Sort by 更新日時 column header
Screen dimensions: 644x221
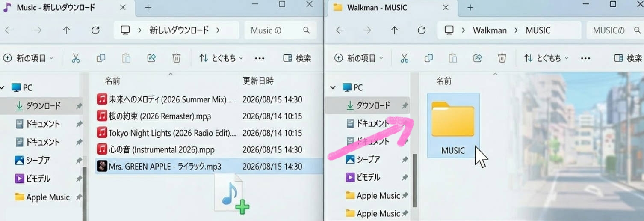(x=258, y=81)
